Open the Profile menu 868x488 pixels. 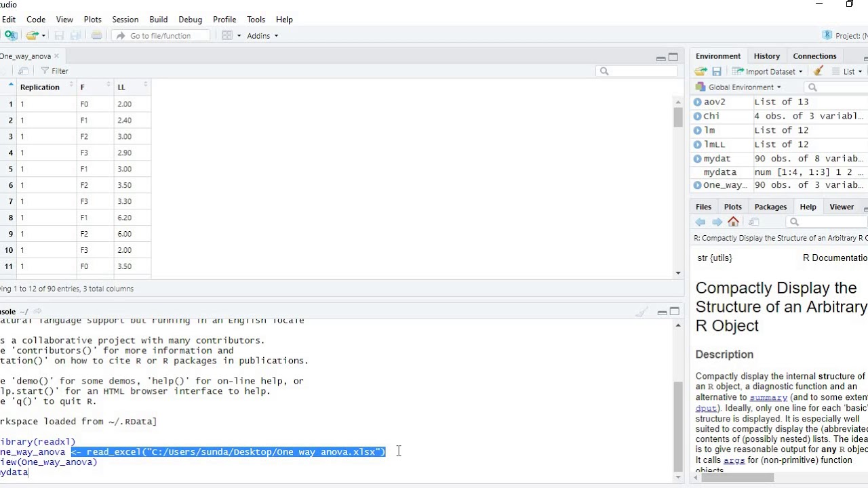point(224,20)
